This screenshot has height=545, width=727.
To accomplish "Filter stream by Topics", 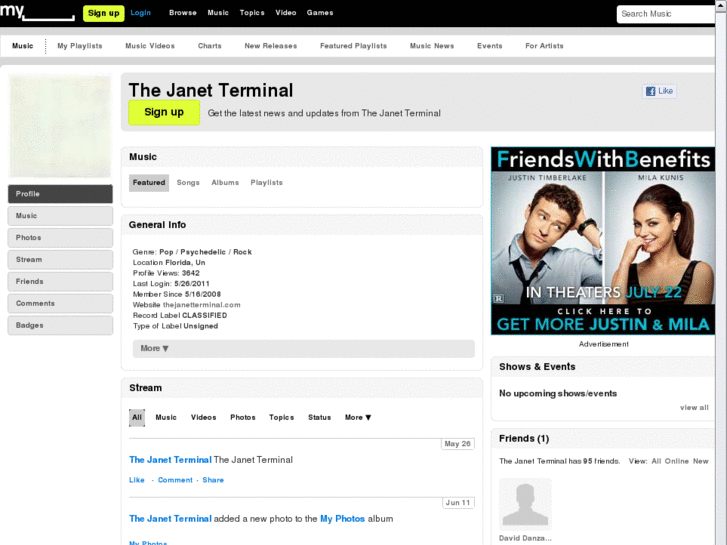I will click(281, 417).
